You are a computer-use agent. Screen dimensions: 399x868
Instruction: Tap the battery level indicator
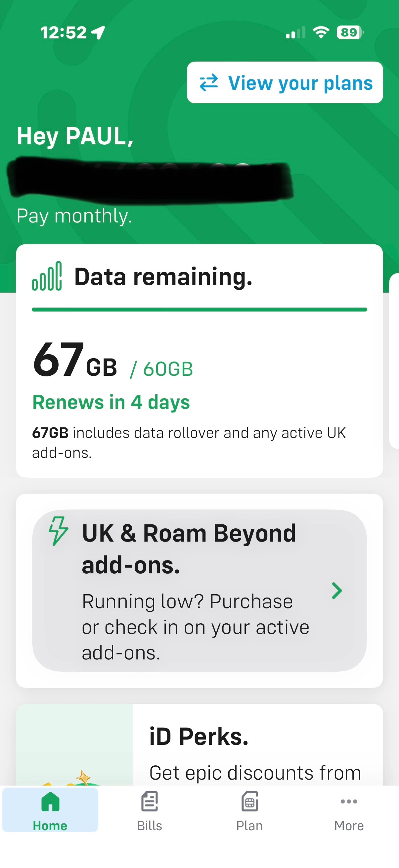pyautogui.click(x=350, y=32)
